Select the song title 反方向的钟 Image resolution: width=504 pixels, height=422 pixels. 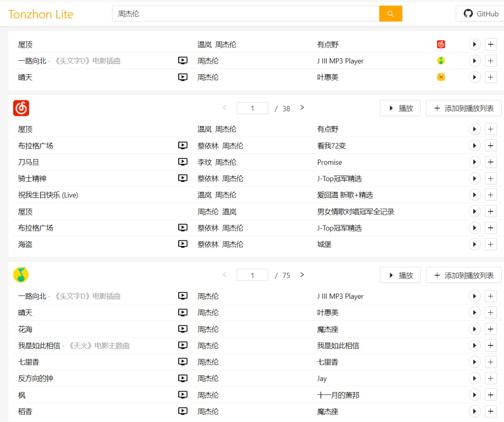[x=36, y=378]
